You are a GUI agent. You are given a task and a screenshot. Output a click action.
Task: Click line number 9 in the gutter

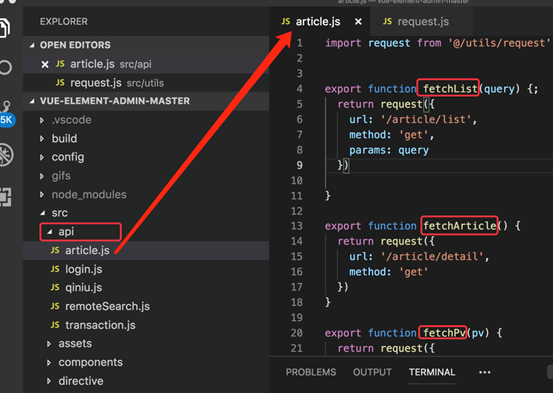pos(299,165)
